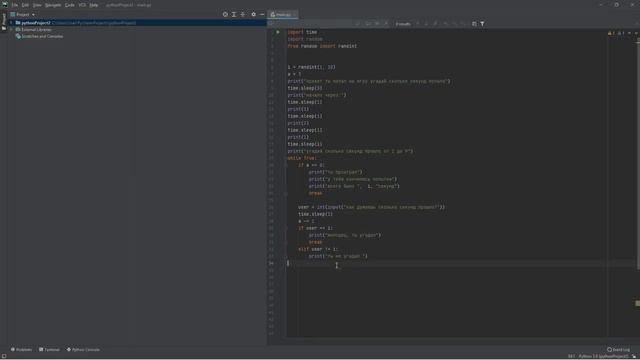Switch to the main.py editor tab
The height and width of the screenshot is (360, 640).
282,14
